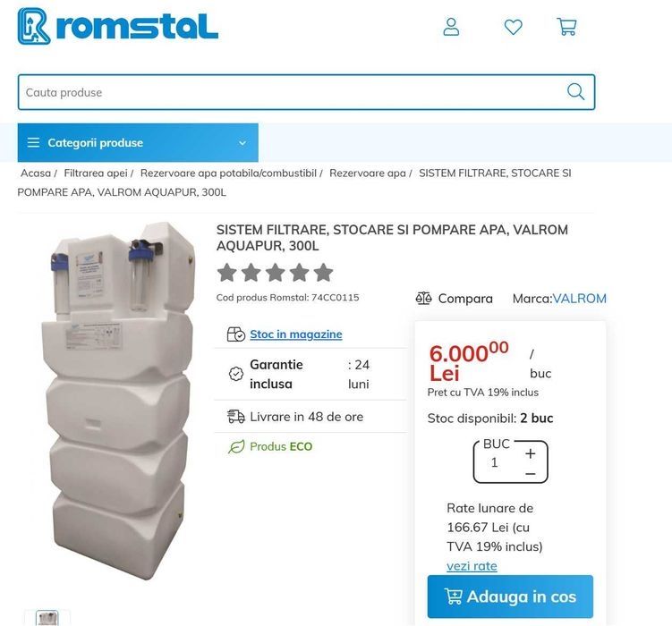Viewport: 672px width, 626px height.
Task: Open the Stoc in magazine link
Action: (x=295, y=334)
